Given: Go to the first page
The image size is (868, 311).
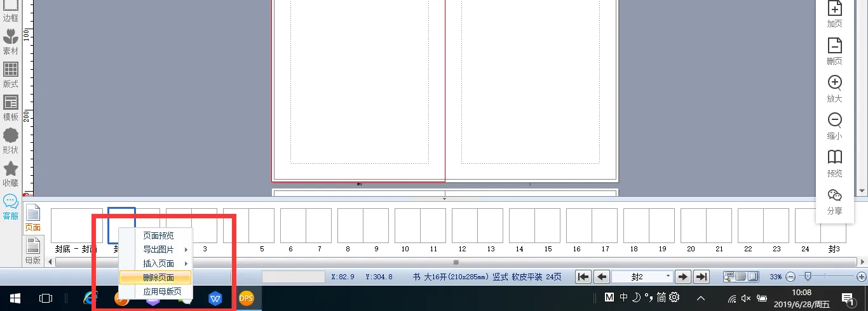Looking at the screenshot, I should click(x=583, y=277).
